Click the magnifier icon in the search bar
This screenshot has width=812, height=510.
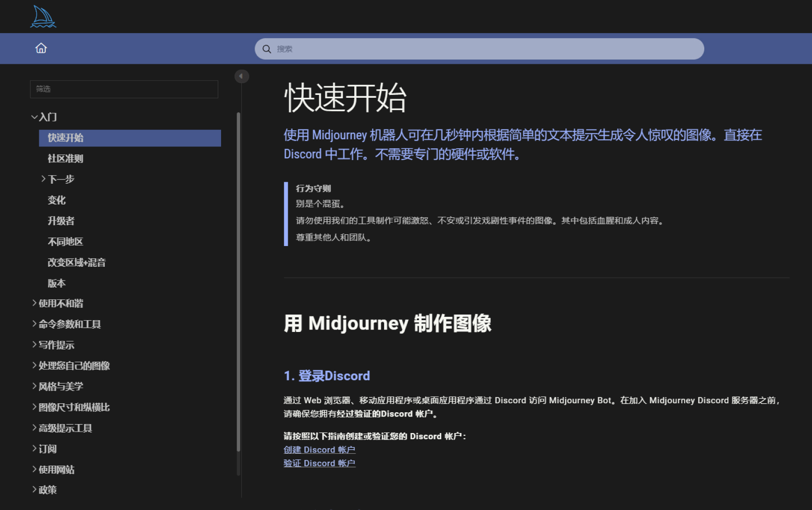click(x=266, y=49)
